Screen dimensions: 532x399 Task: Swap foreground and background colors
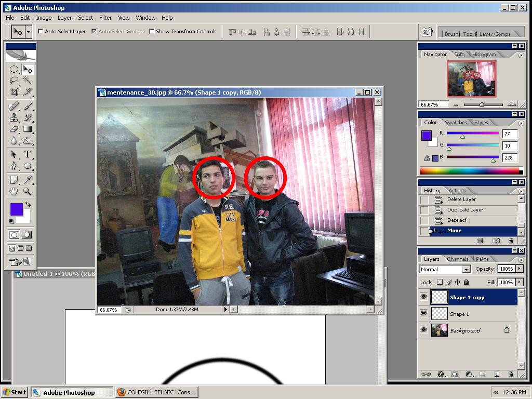click(x=28, y=204)
